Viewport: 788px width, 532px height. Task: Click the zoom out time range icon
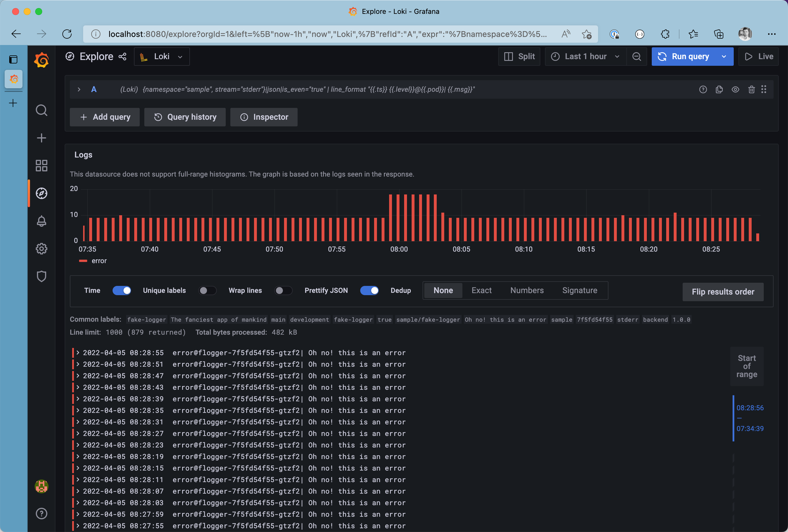(x=636, y=57)
